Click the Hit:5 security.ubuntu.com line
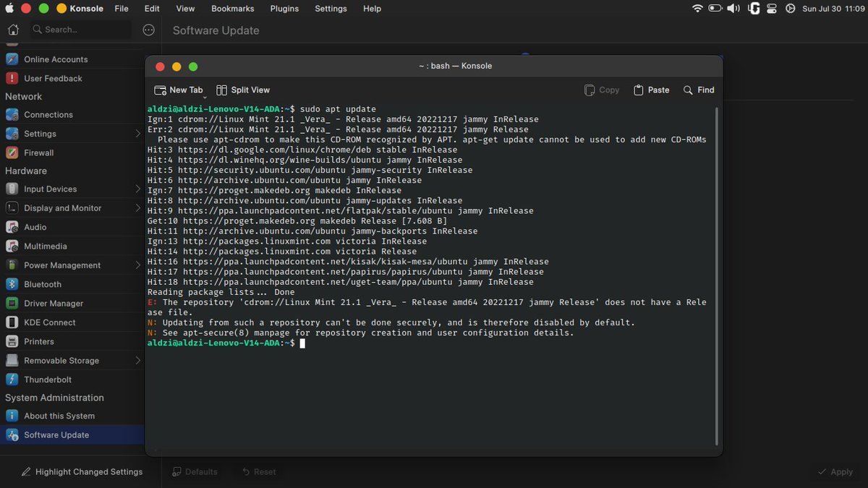 coord(310,170)
